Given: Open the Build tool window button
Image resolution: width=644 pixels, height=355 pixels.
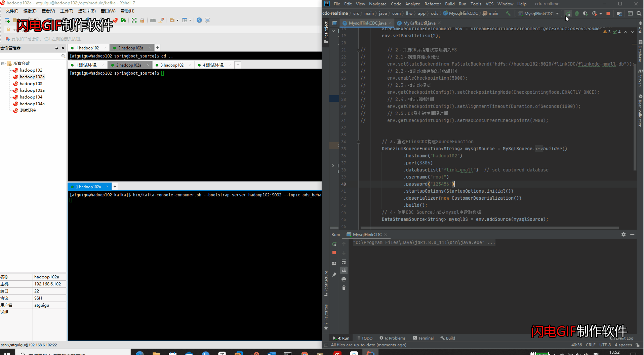Looking at the screenshot, I should (x=448, y=338).
